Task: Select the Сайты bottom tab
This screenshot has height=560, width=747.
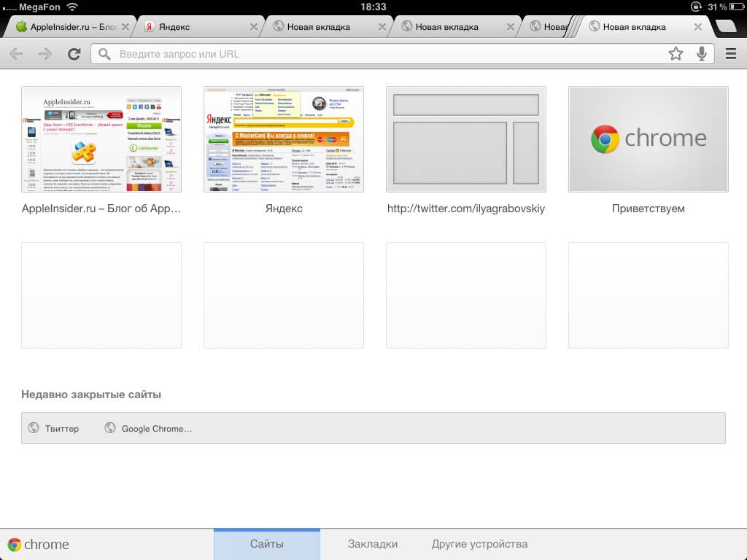Action: (267, 544)
